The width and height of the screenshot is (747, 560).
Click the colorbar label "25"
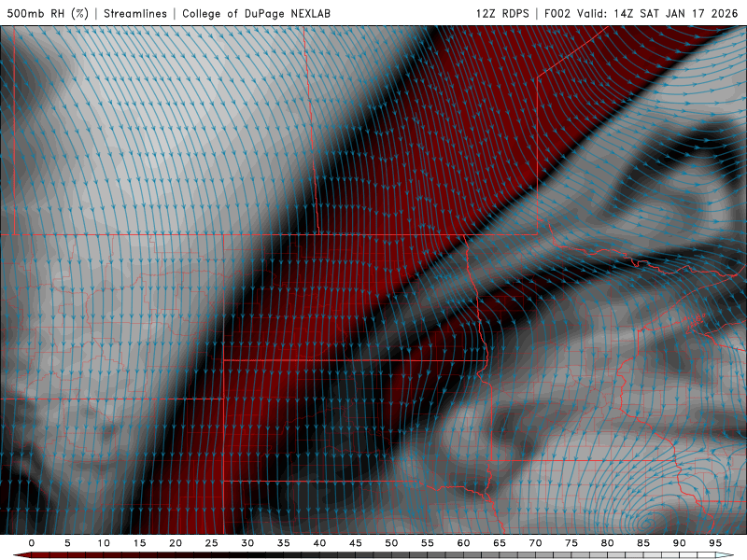pyautogui.click(x=212, y=543)
